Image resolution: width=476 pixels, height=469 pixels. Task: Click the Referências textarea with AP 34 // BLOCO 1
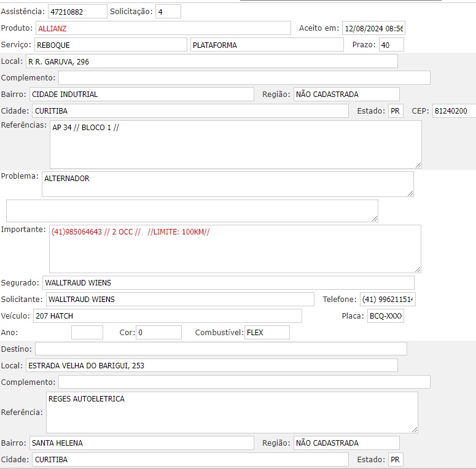tap(236, 144)
